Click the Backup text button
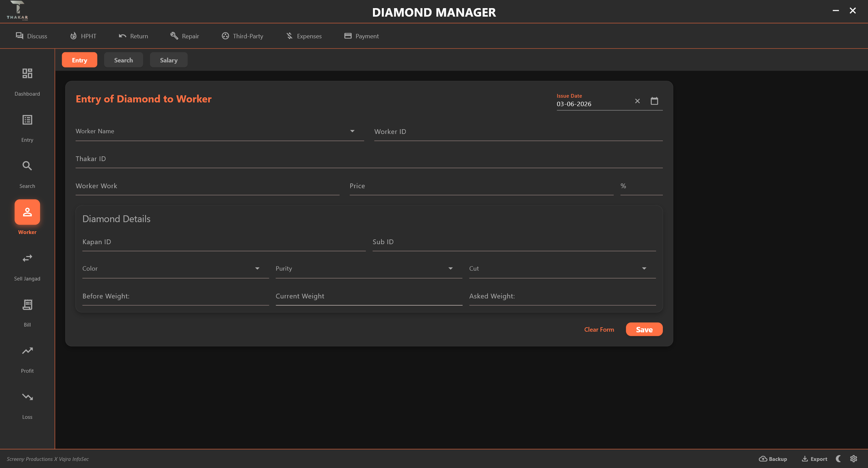This screenshot has height=468, width=868. point(778,459)
